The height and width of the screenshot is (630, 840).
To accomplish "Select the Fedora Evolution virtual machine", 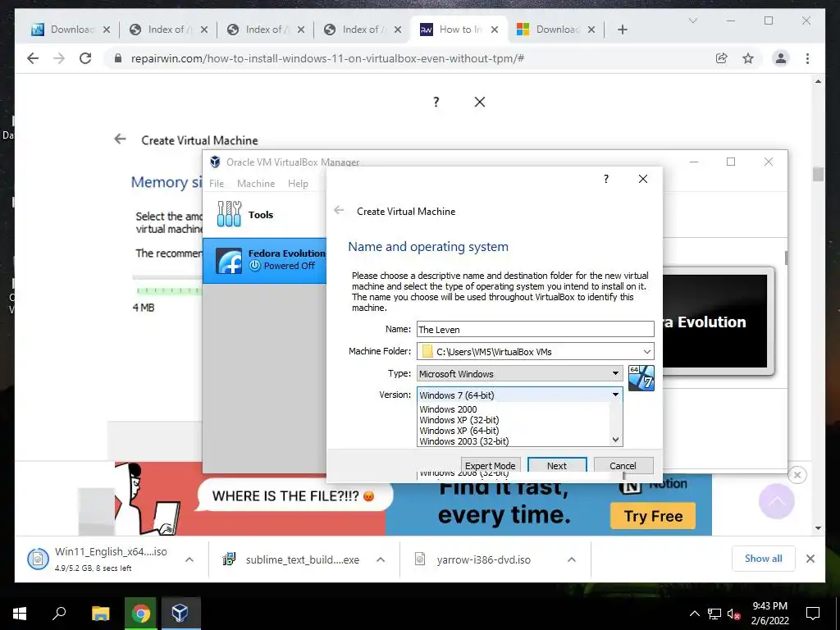I will (265, 260).
